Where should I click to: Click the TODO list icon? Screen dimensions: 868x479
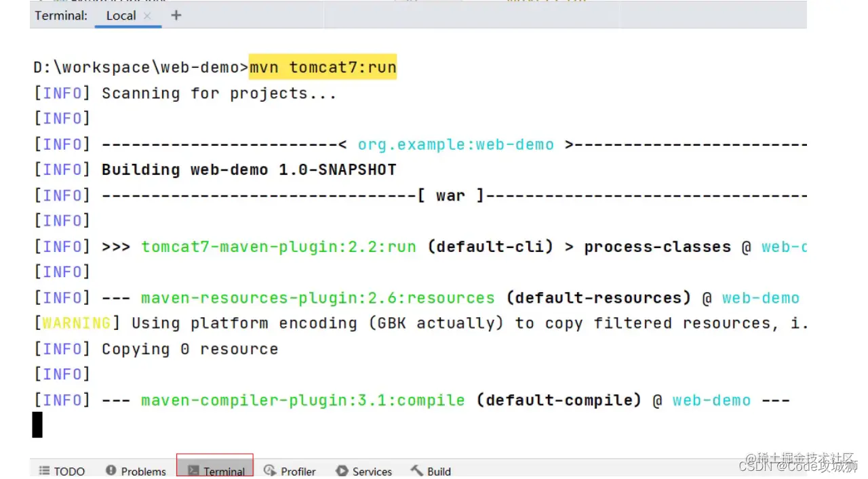[44, 471]
